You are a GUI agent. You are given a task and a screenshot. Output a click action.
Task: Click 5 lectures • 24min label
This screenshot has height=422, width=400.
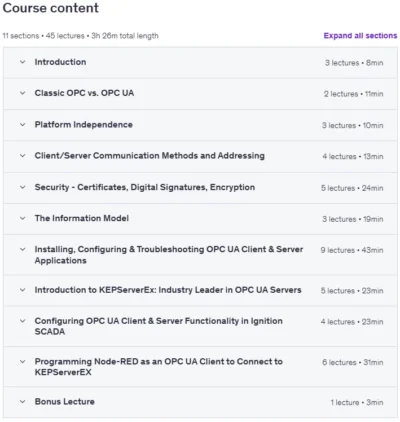click(352, 188)
